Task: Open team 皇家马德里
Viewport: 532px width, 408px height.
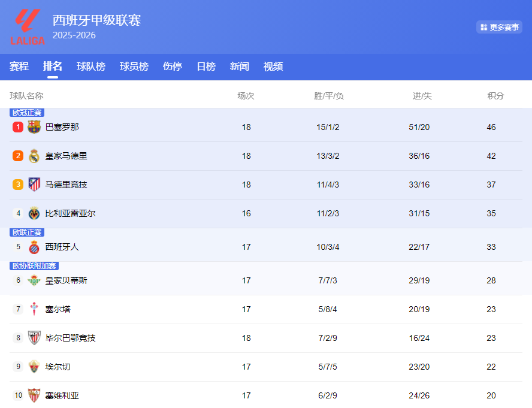Action: (x=66, y=156)
